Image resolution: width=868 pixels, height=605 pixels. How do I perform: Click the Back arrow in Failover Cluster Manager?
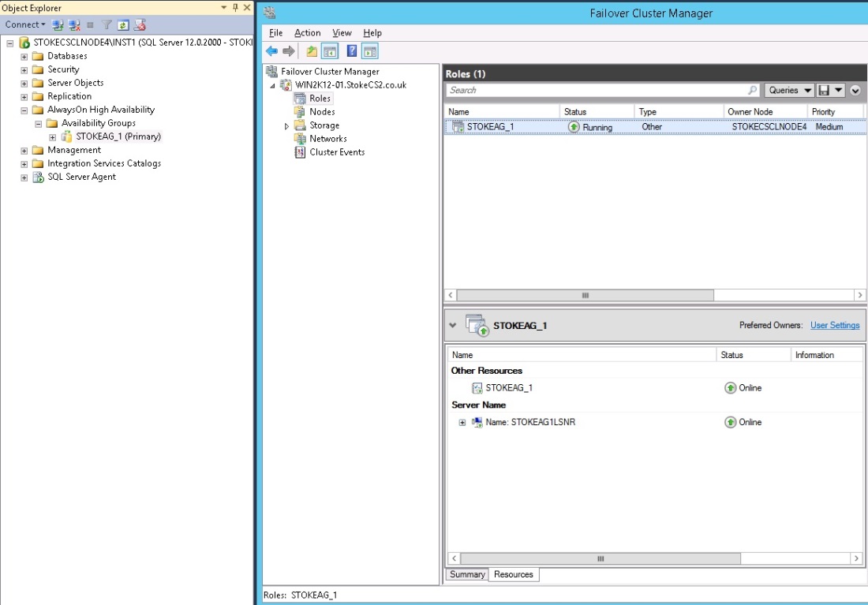(271, 51)
